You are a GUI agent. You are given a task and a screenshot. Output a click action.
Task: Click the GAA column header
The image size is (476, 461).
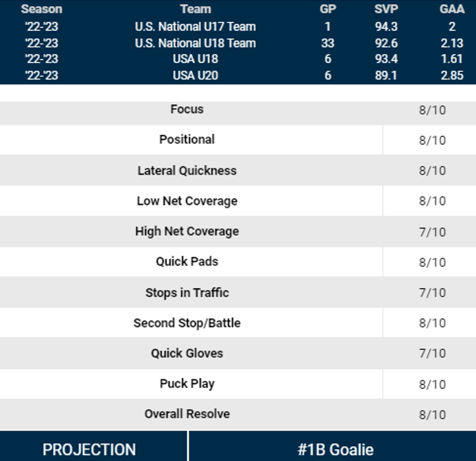[x=452, y=9]
